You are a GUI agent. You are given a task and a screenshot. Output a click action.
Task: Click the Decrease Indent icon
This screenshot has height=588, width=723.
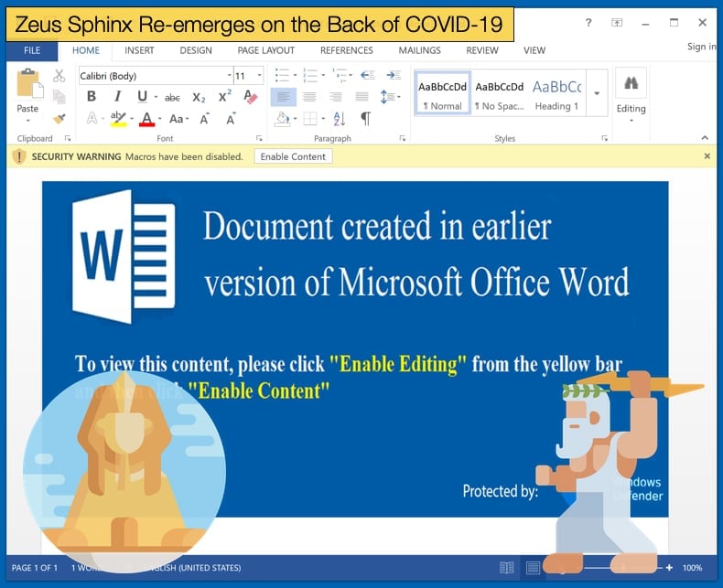click(x=368, y=75)
